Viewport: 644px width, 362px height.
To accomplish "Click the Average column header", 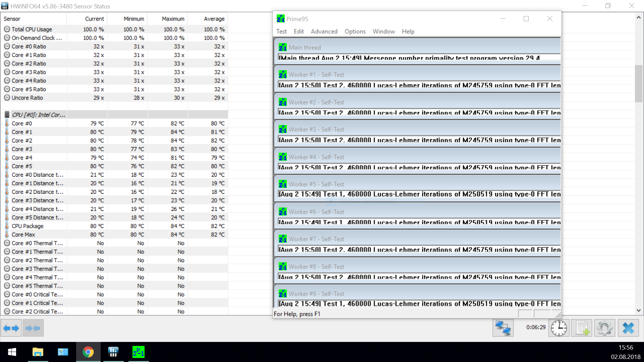I will click(208, 19).
